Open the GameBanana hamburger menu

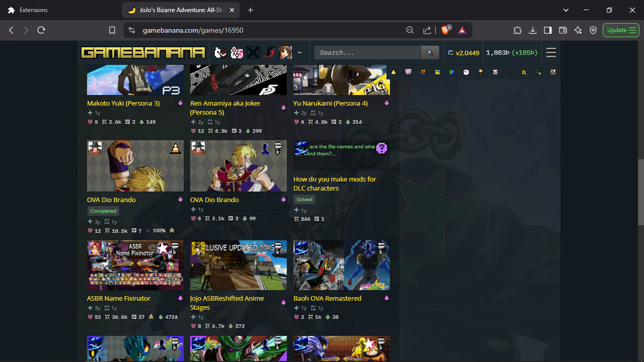point(551,53)
